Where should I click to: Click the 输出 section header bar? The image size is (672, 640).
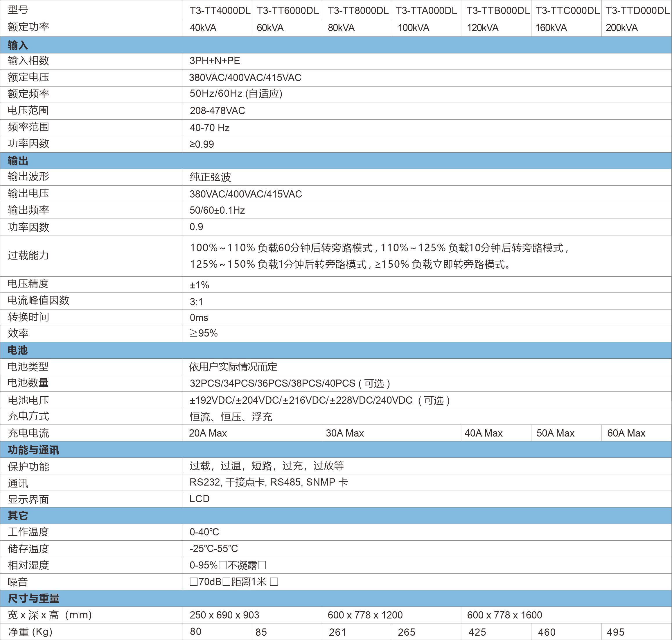coord(18,161)
